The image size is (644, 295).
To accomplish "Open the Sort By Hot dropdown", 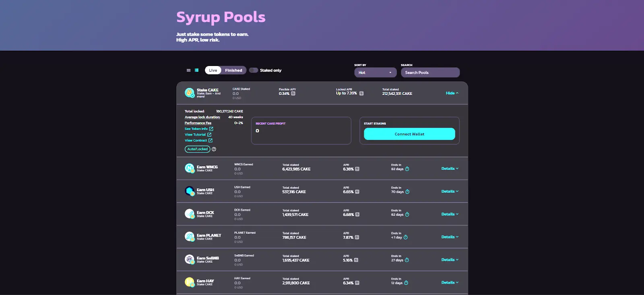I will pyautogui.click(x=375, y=72).
